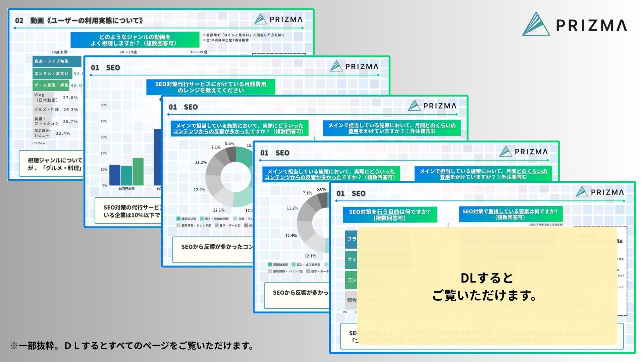The image size is (644, 362).
Task: Click the '課題訴求型' legend swatch on third slide
Action: coord(178,219)
